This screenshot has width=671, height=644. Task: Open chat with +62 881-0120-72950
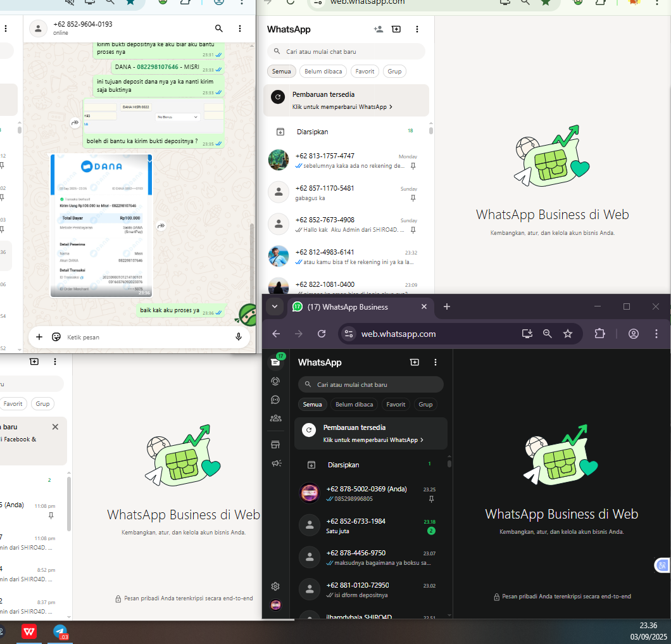[370, 590]
